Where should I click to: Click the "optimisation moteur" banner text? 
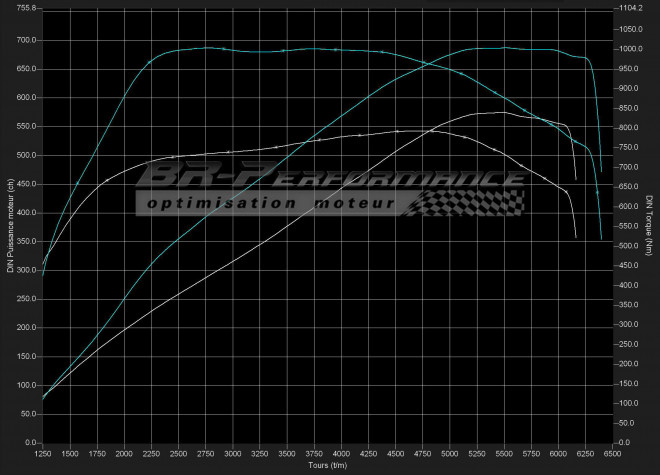(x=268, y=203)
